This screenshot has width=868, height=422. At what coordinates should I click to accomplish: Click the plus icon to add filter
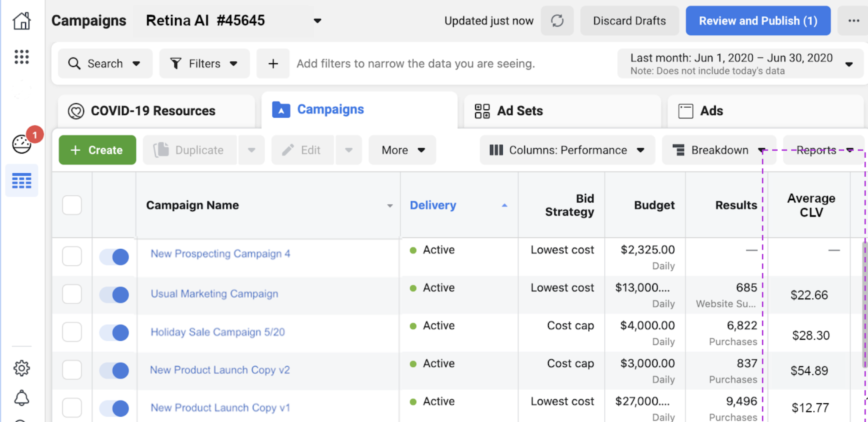click(x=273, y=64)
